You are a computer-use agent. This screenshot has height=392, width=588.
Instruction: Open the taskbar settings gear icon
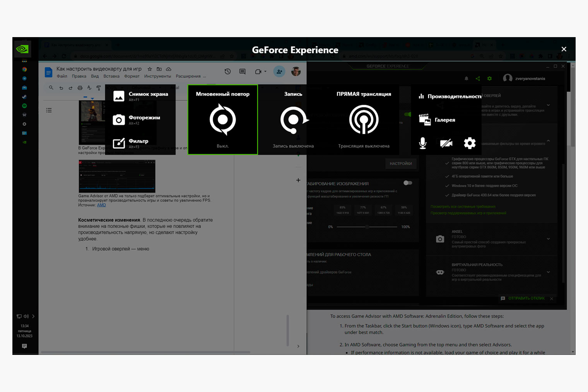[24, 124]
